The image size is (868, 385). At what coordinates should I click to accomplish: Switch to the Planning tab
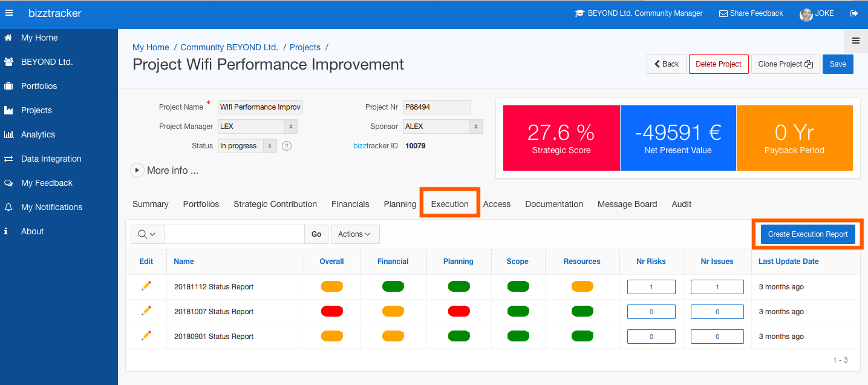point(400,204)
